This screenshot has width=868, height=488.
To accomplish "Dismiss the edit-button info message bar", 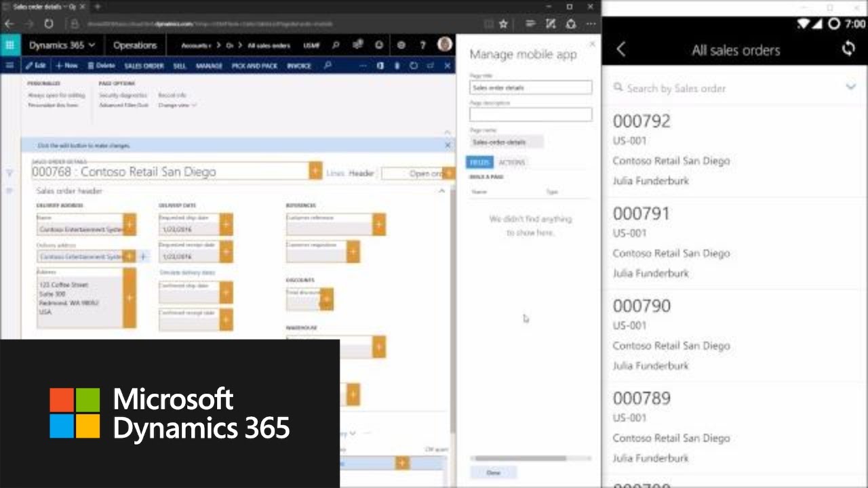I will point(448,145).
